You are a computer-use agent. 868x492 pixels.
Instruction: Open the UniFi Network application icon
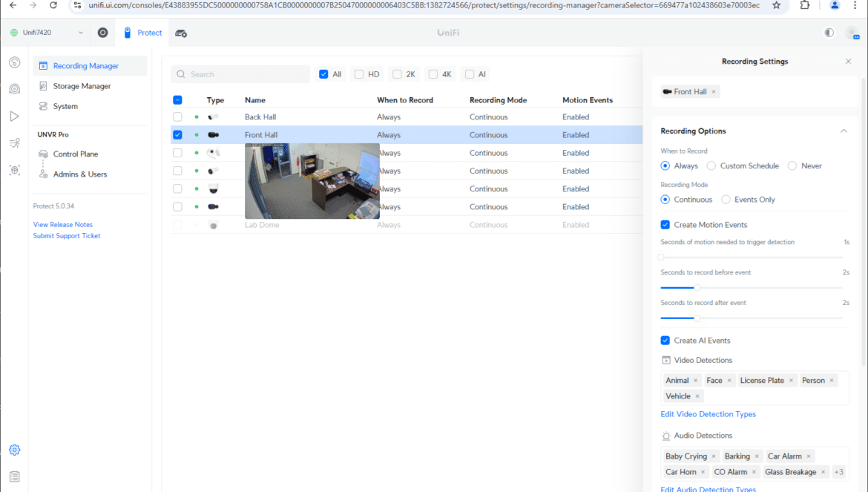tap(103, 33)
